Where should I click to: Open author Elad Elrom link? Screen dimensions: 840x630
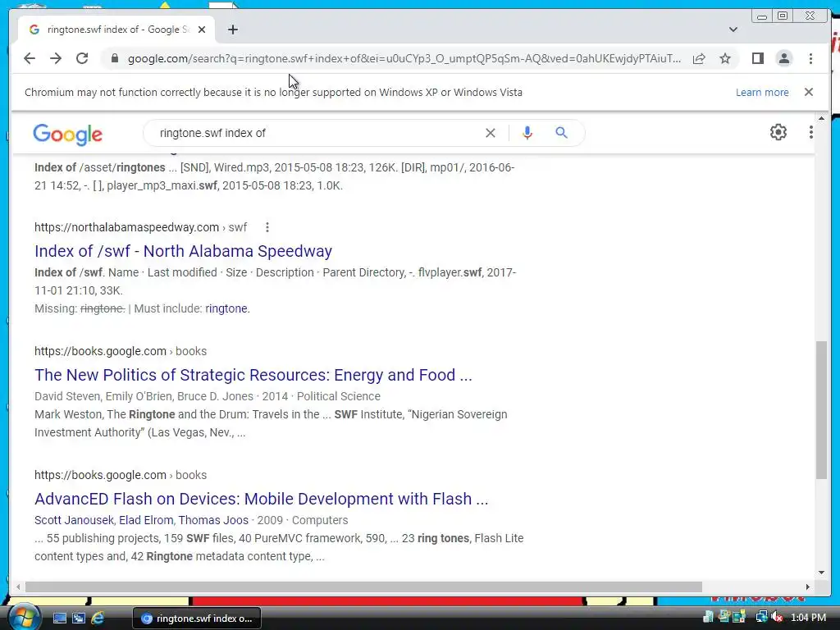click(x=146, y=520)
